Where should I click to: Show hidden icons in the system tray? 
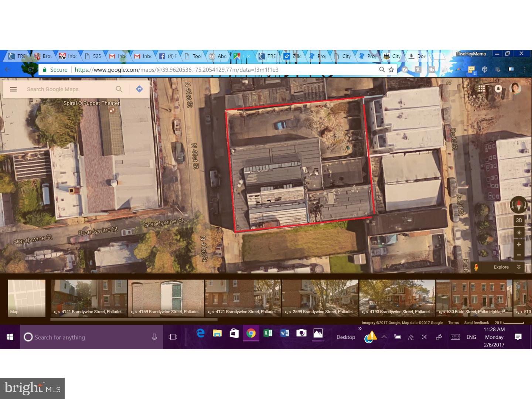click(x=384, y=337)
